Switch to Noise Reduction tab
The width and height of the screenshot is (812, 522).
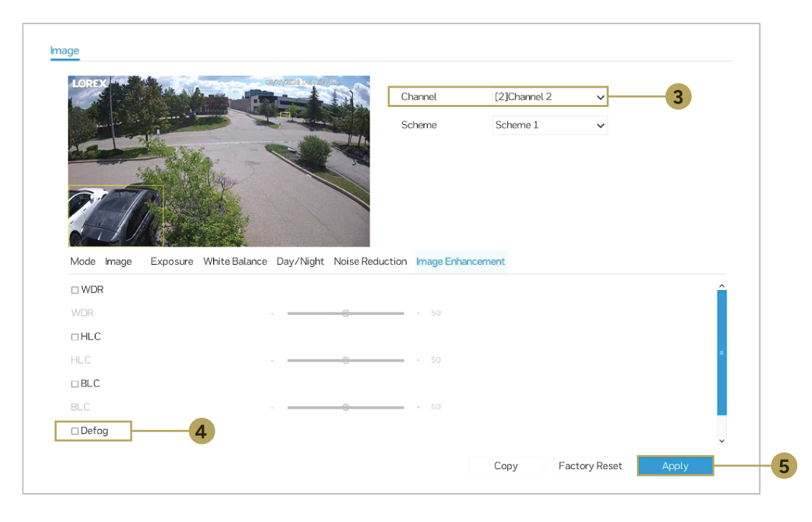[x=370, y=261]
